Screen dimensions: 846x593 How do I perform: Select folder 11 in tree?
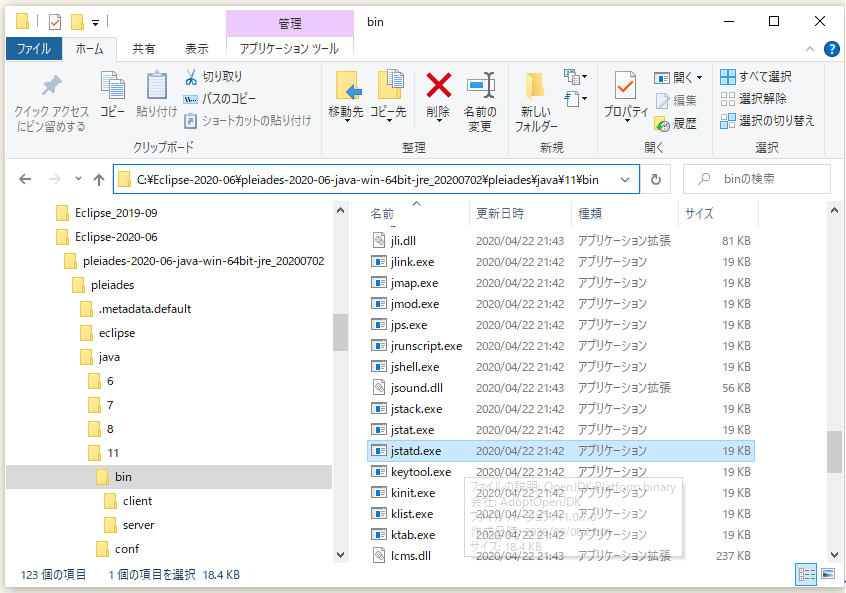point(104,453)
